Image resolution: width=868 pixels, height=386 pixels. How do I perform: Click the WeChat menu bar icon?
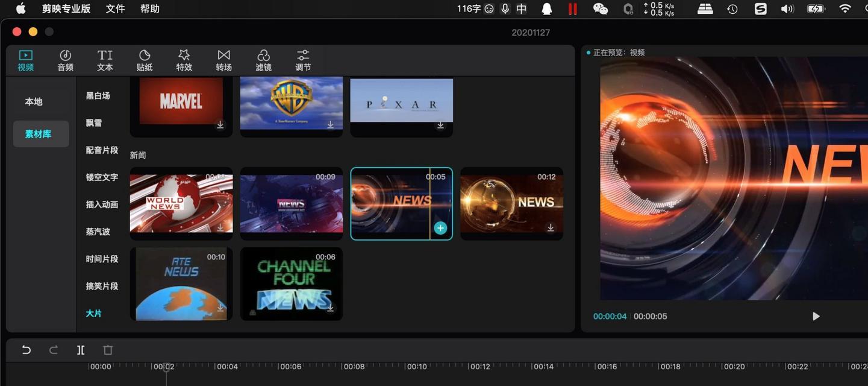click(601, 8)
